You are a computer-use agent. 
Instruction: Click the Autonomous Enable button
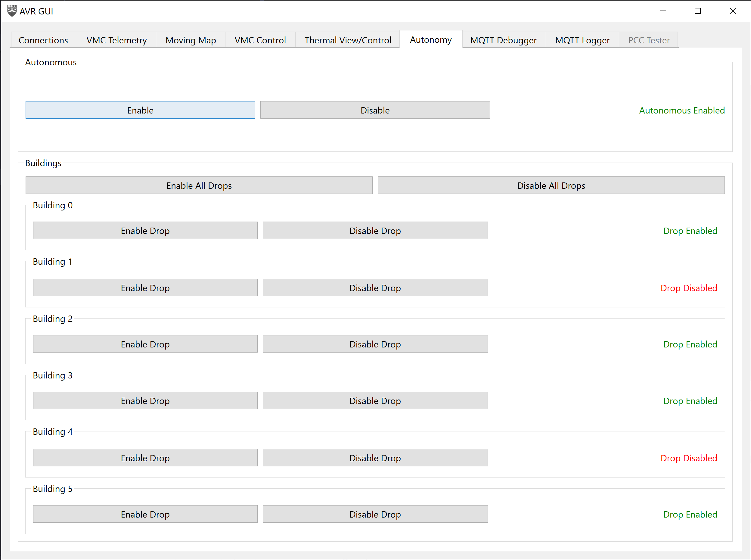click(140, 110)
